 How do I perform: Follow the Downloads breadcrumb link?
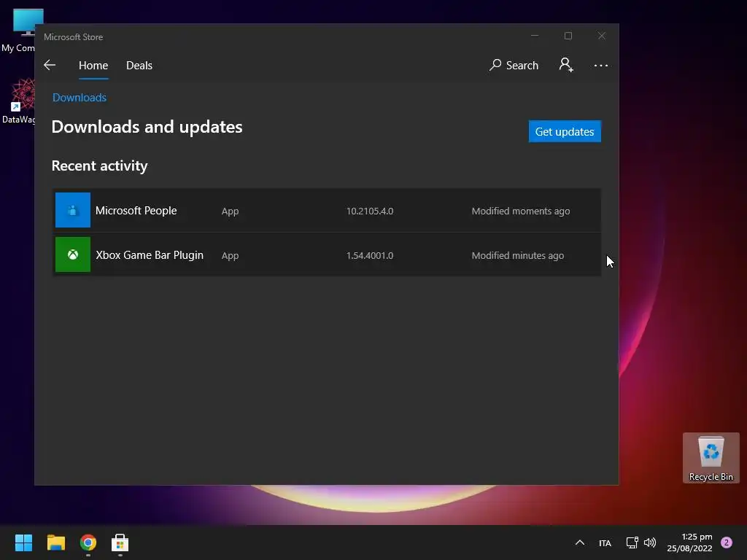[79, 98]
